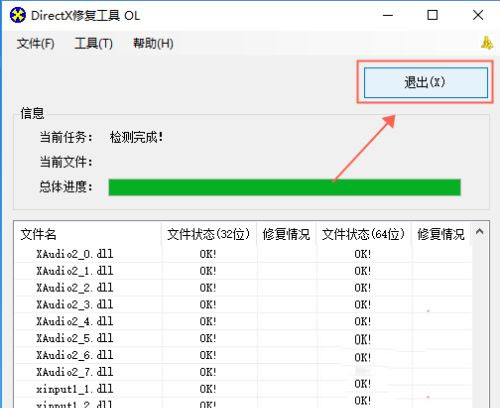Viewport: 500px width, 408px height.
Task: Minimize the DirectX修复工具 window
Action: pyautogui.click(x=388, y=15)
